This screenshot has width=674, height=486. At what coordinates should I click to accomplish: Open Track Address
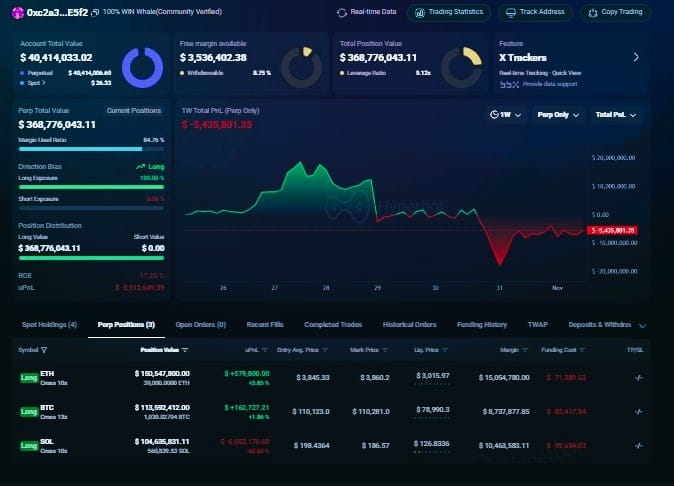click(535, 12)
